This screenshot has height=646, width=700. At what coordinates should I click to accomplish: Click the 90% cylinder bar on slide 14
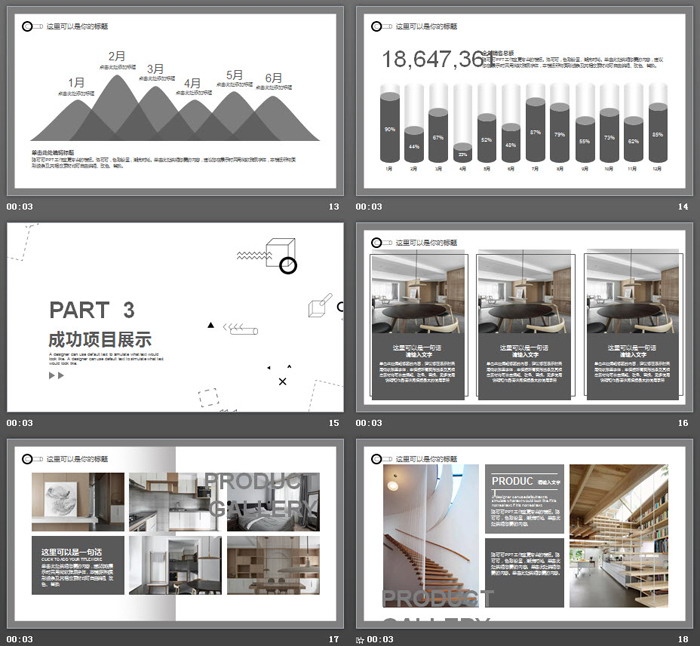[x=389, y=128]
